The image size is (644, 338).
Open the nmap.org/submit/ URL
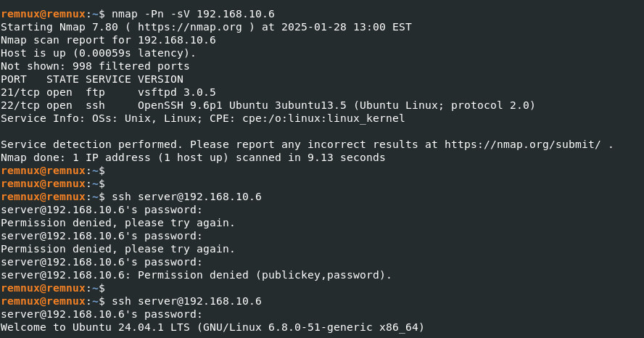523,144
